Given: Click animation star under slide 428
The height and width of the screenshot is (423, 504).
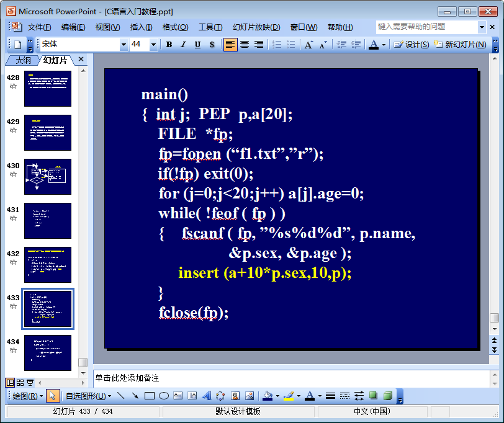Looking at the screenshot, I should point(13,86).
